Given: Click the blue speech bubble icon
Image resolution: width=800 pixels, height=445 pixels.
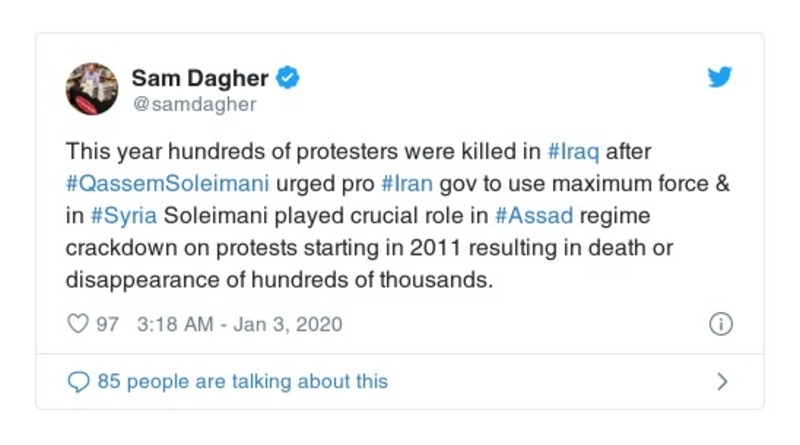Looking at the screenshot, I should [x=77, y=381].
